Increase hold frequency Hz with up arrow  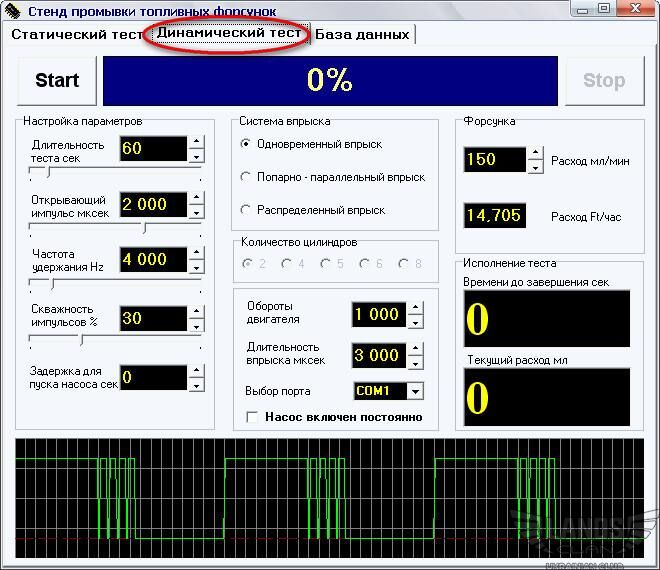click(196, 253)
